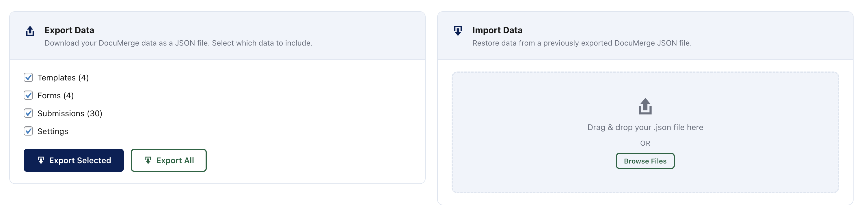Click the Import Data download icon
The image size is (868, 218).
point(458,31)
